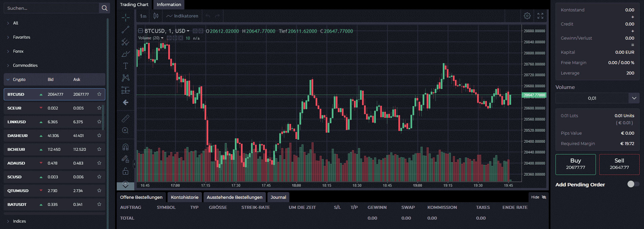The height and width of the screenshot is (229, 644).
Task: Expand the Commodities category
Action: [25, 65]
